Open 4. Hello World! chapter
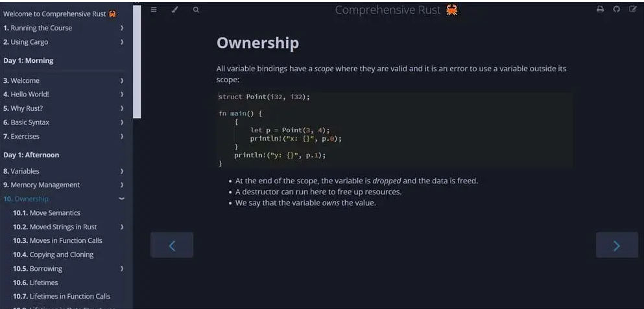 [26, 94]
